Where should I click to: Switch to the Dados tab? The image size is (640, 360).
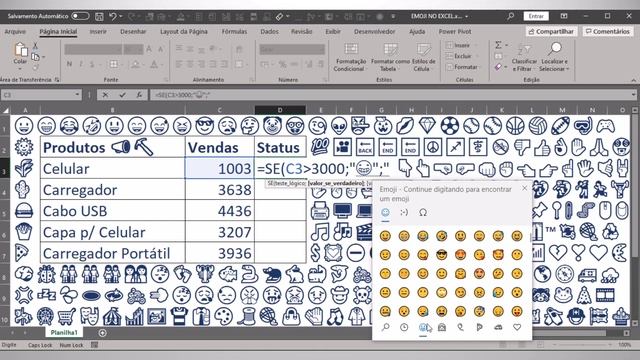(269, 31)
